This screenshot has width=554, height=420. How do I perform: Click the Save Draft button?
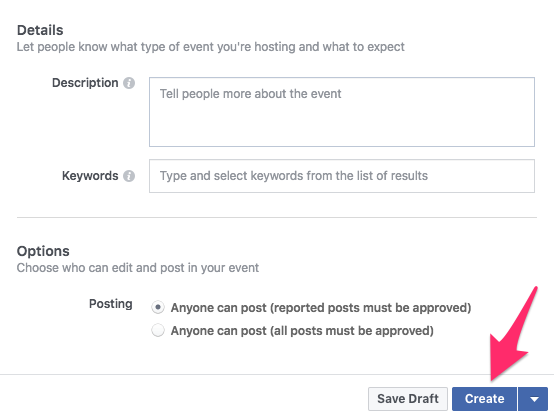click(408, 399)
